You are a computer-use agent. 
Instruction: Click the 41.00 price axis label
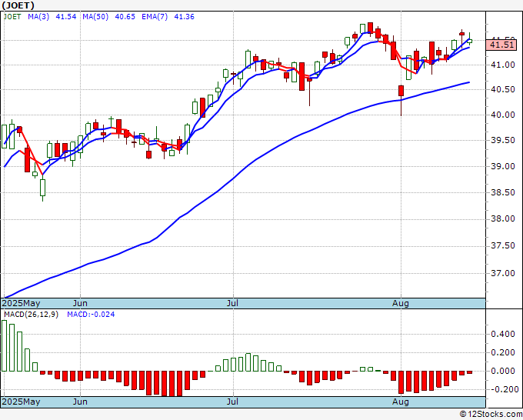[x=503, y=65]
